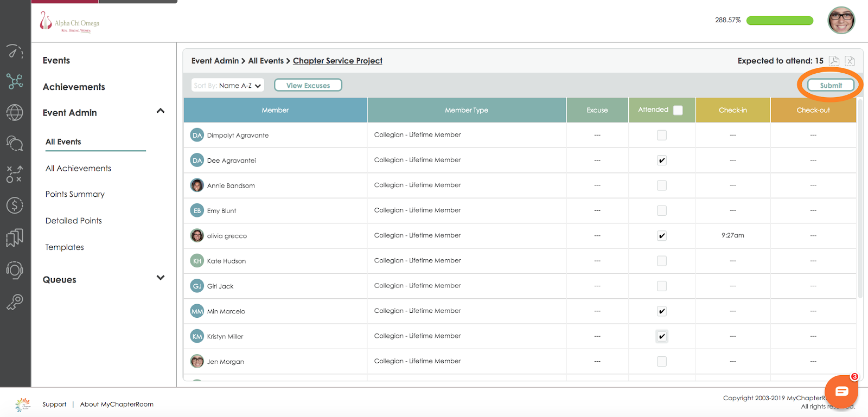Open Events in the side menu
Image resolution: width=868 pixels, height=417 pixels.
click(x=56, y=60)
